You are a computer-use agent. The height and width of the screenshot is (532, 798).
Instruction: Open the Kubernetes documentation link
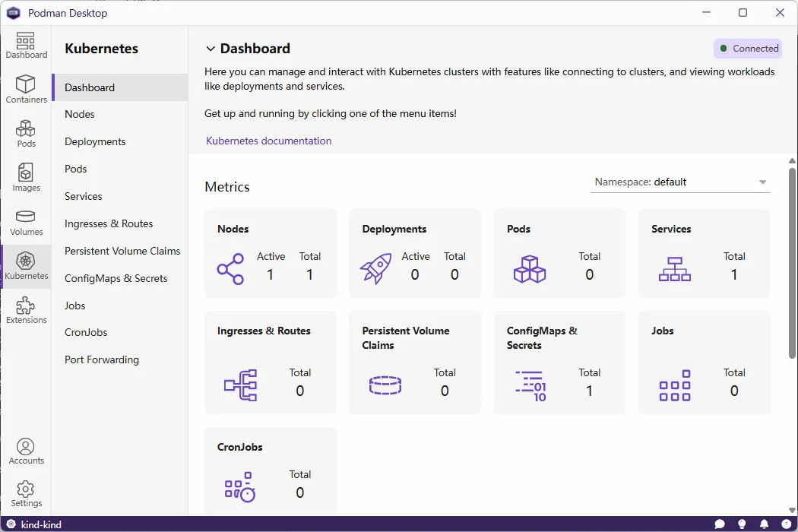pos(268,141)
